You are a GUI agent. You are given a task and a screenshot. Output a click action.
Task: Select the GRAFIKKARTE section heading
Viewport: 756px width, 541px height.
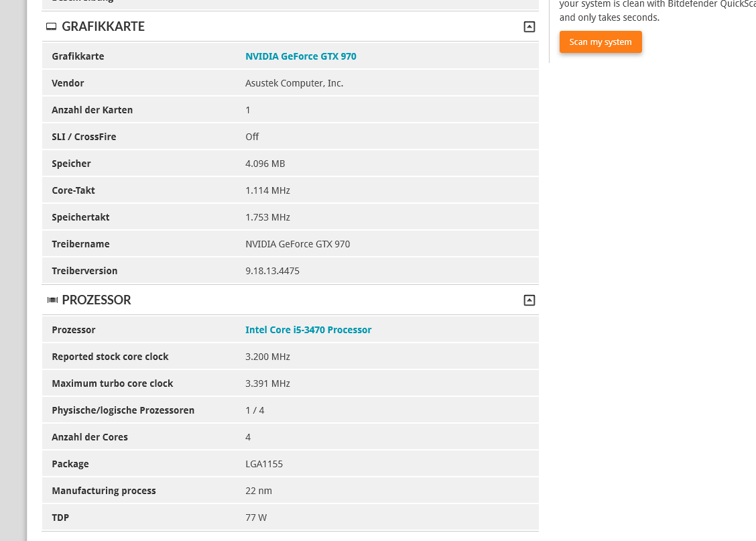(x=103, y=27)
